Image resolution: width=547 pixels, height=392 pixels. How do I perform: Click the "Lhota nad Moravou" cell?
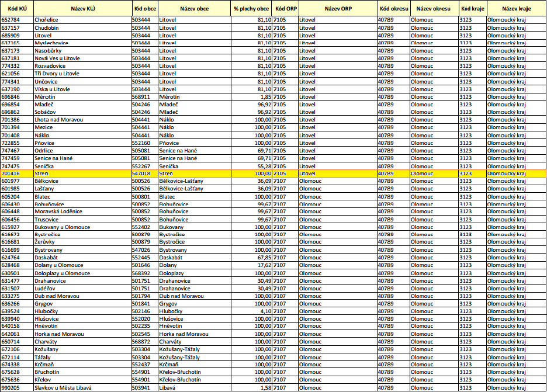click(82, 120)
